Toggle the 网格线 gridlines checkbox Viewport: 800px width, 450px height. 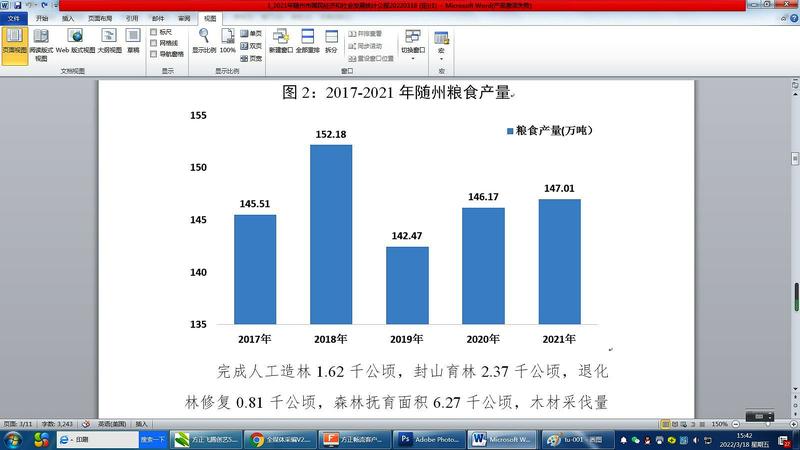(153, 43)
